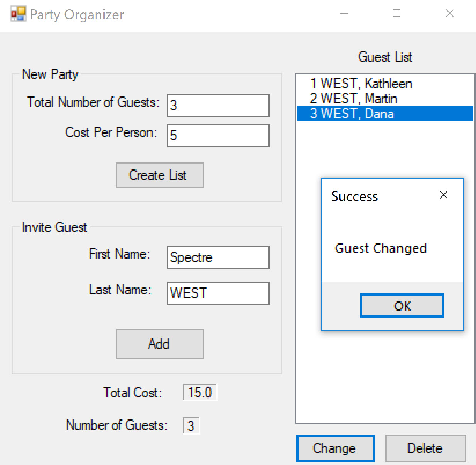Click into the First Name field
The image size is (476, 465).
[x=218, y=257]
